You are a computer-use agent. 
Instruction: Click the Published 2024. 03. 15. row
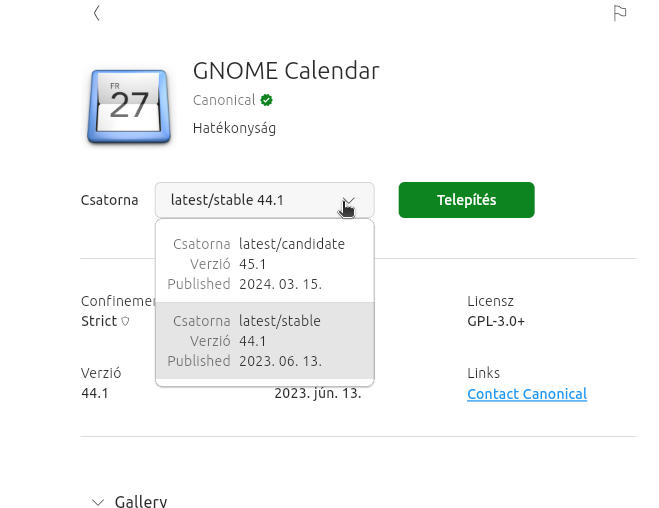click(245, 284)
